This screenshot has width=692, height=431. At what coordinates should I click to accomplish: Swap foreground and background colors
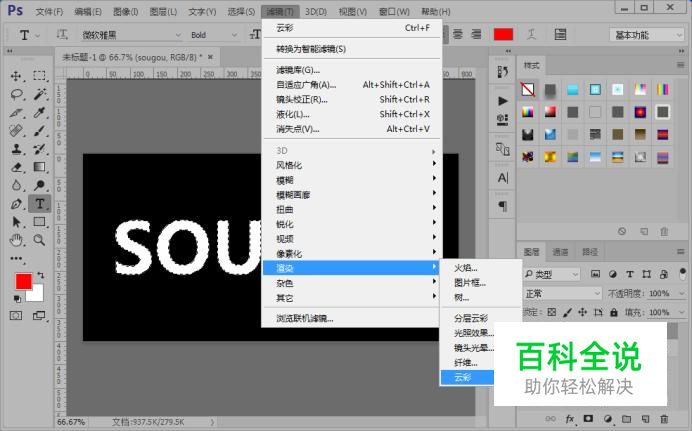(41, 275)
